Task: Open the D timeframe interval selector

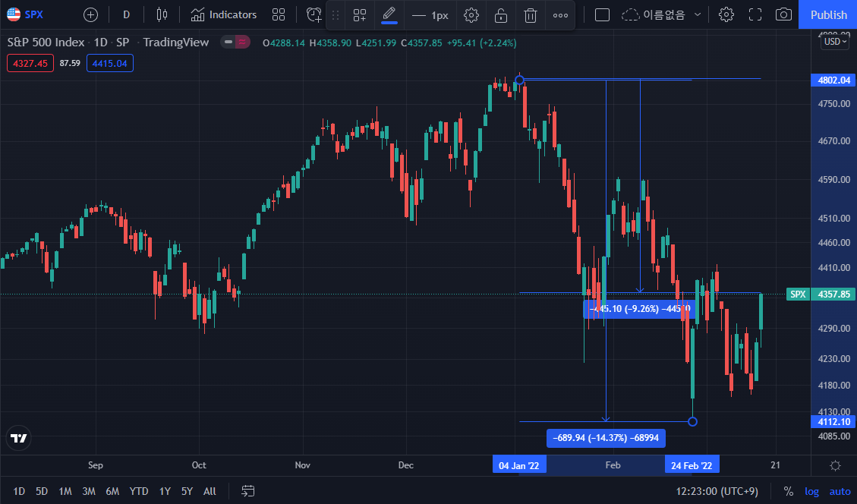Action: (126, 14)
